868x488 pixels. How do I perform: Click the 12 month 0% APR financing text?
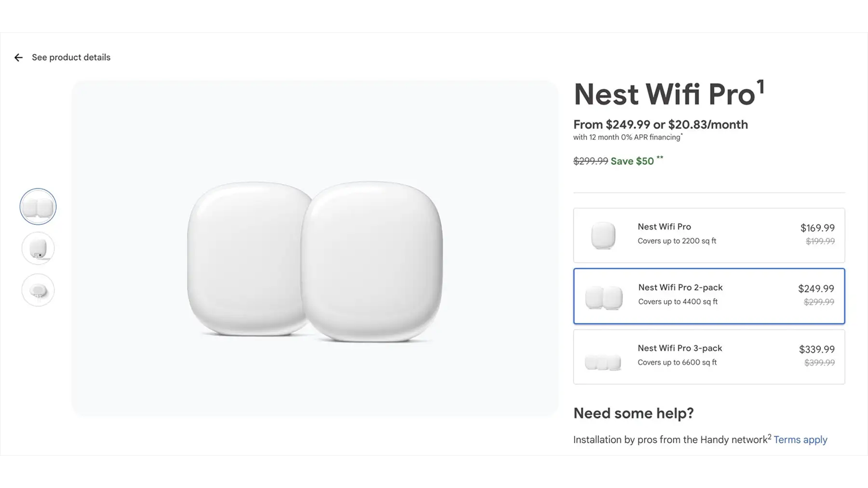(627, 138)
